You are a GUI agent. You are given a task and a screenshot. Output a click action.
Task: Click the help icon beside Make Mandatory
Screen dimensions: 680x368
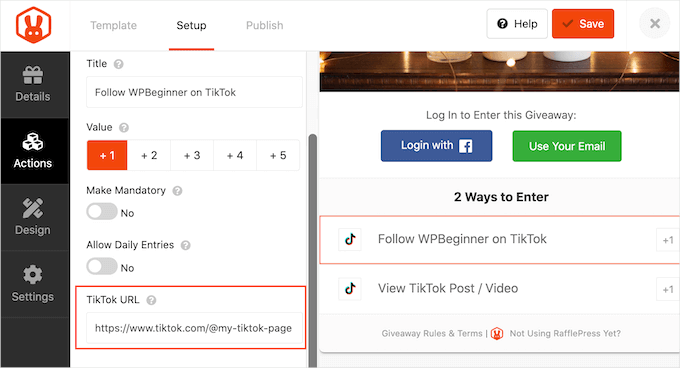(x=177, y=191)
